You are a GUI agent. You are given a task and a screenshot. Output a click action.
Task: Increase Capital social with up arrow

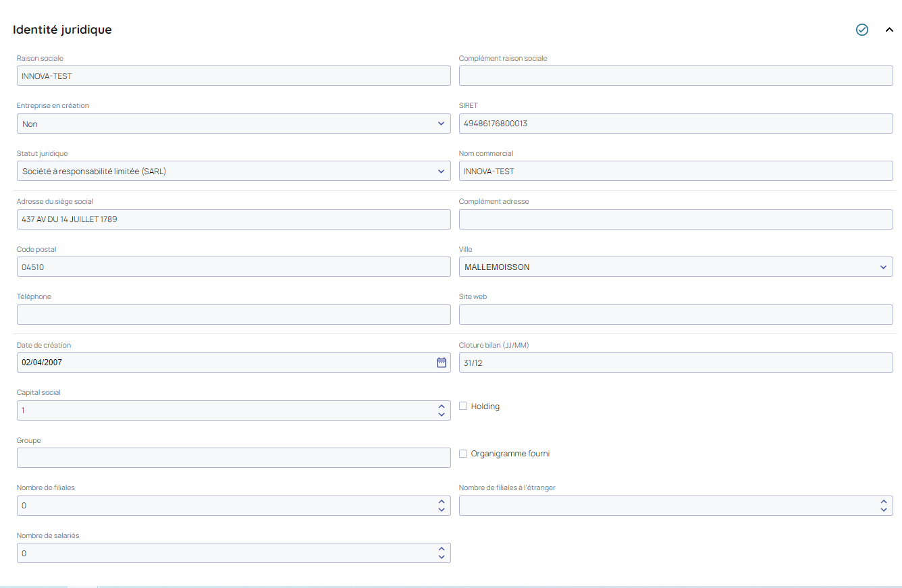[441, 406]
